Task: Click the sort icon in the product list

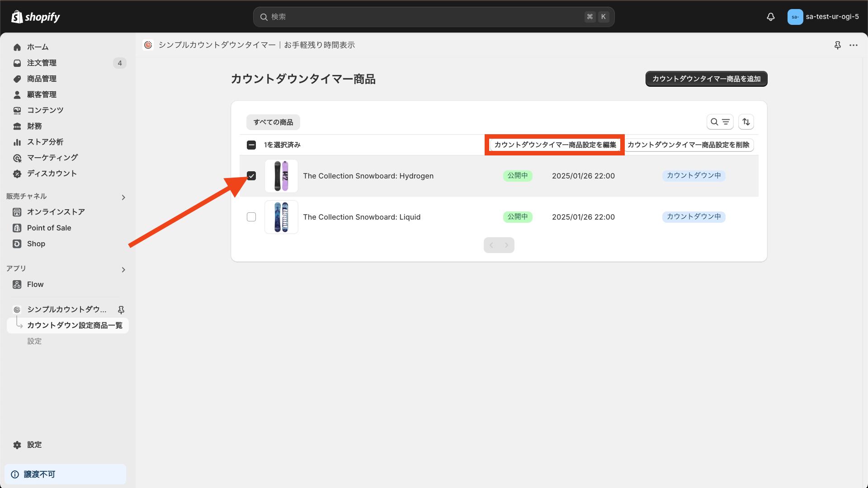Action: tap(746, 122)
